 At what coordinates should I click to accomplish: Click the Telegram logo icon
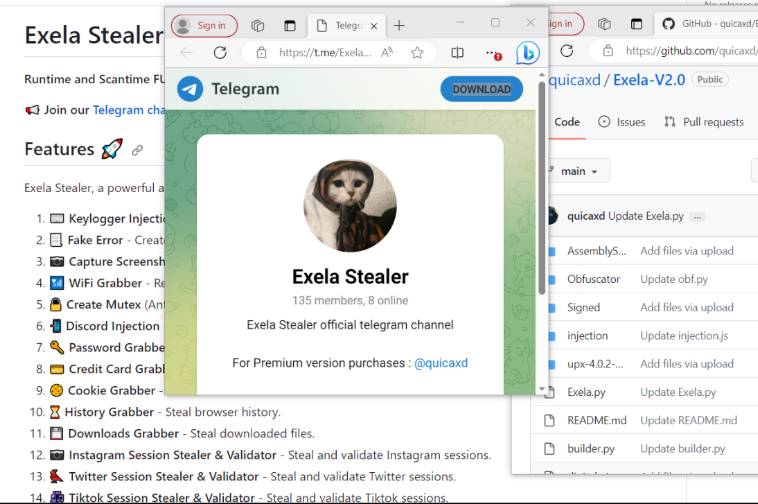tap(190, 89)
